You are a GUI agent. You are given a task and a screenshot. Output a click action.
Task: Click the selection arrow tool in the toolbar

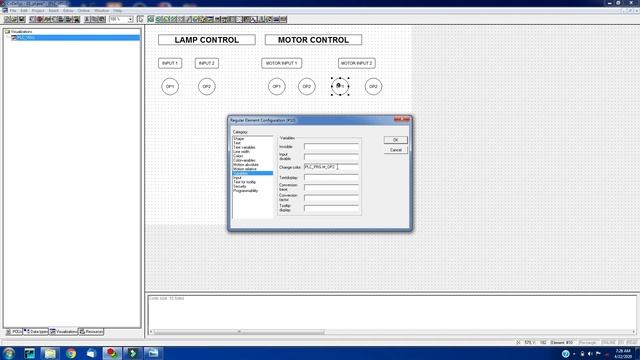point(140,20)
